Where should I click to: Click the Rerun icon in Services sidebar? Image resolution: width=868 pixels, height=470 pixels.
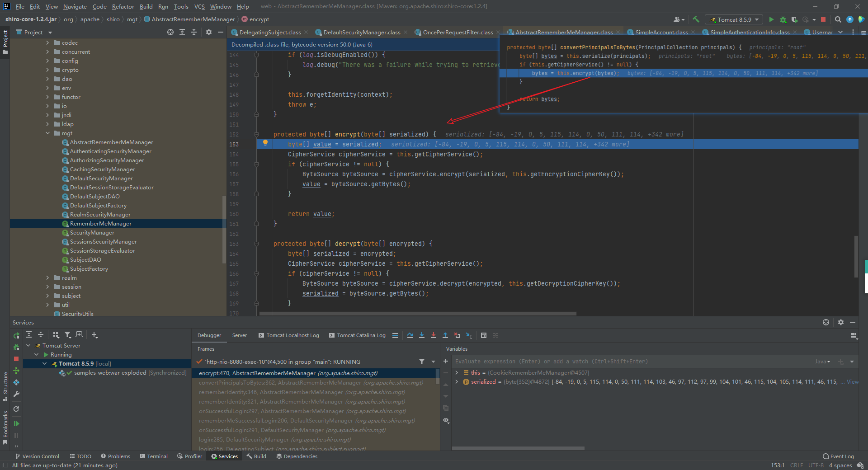tap(16, 335)
